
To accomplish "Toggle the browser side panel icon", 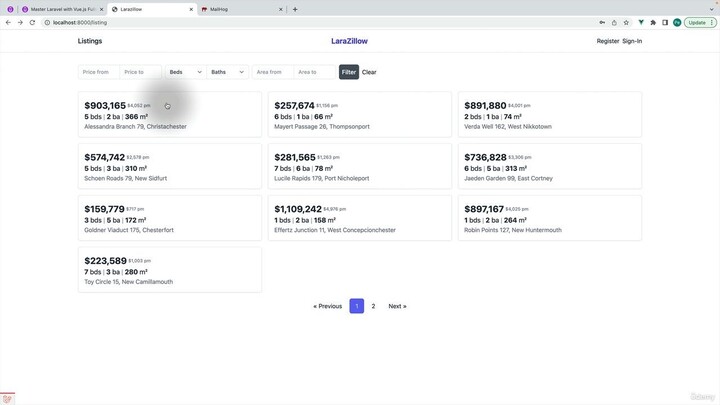I will 665,22.
